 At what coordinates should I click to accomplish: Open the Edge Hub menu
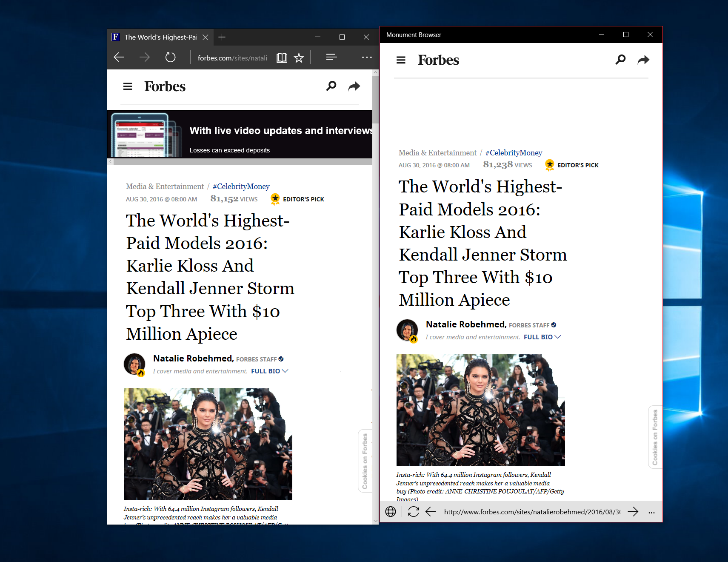(331, 57)
